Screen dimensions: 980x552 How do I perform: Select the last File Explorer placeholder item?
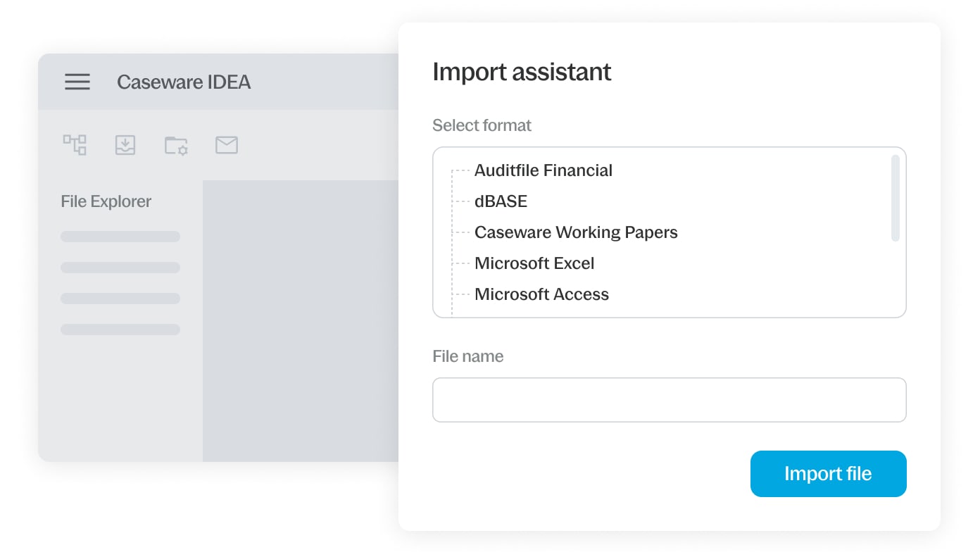pyautogui.click(x=120, y=330)
